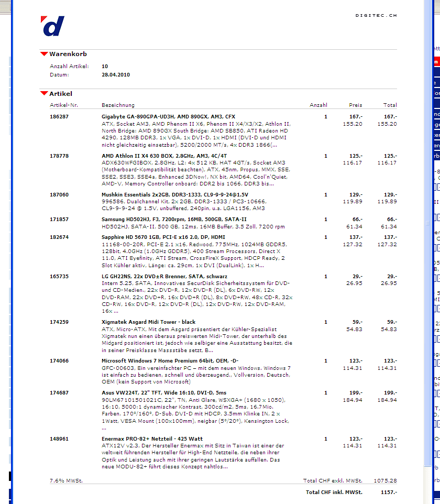Click the 'Total CHF inkl. MWSt.' label

(334, 492)
